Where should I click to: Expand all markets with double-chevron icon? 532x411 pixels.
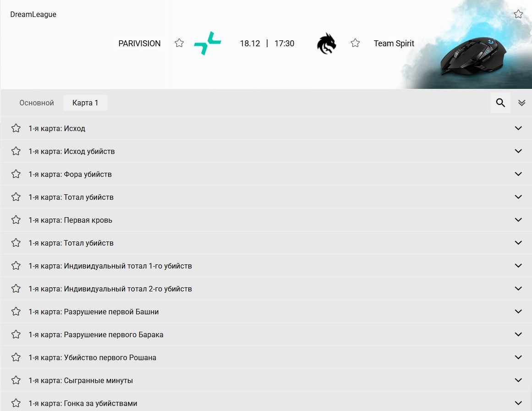tap(521, 103)
